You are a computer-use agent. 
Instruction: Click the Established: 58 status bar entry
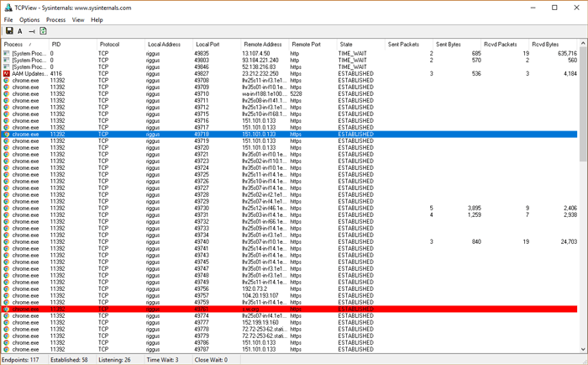69,360
